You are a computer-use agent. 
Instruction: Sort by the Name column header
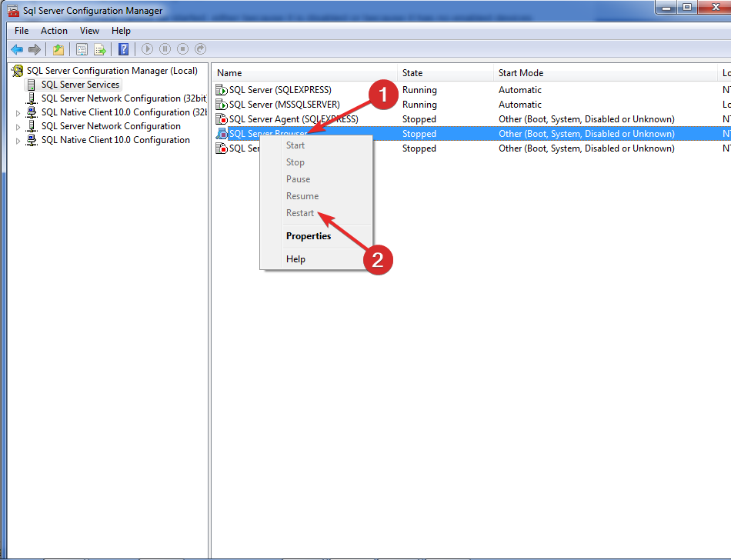click(x=305, y=73)
